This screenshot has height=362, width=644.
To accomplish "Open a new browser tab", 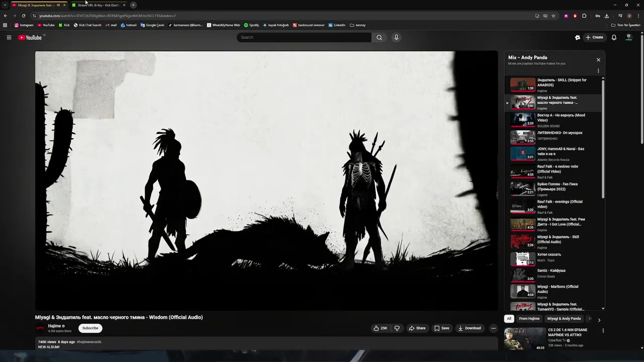I will 133,5.
